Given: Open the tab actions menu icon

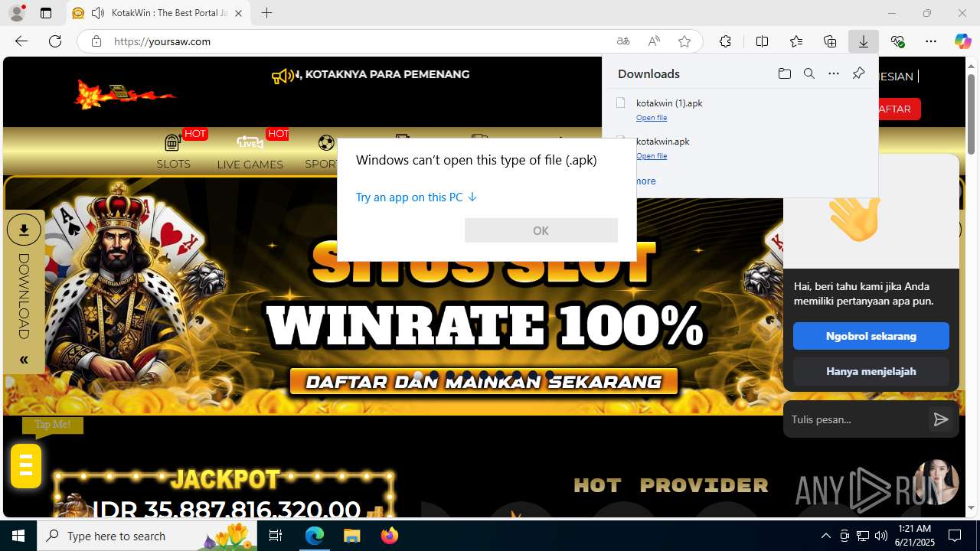Looking at the screenshot, I should 46,13.
